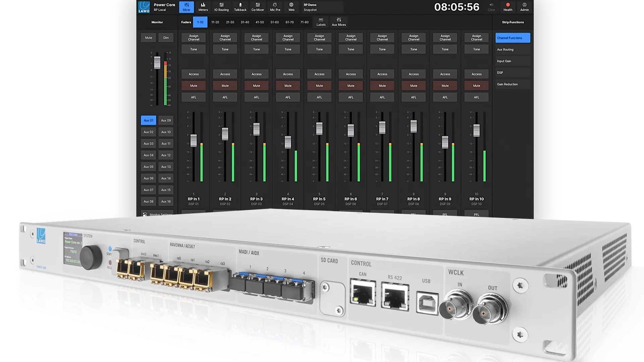Click Assign Channel for RP In 1

tap(194, 38)
